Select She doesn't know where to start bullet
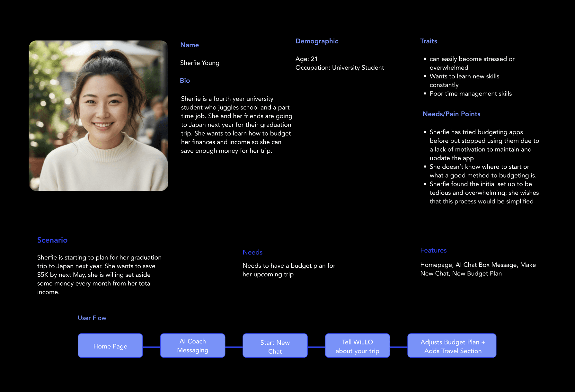 (x=480, y=171)
